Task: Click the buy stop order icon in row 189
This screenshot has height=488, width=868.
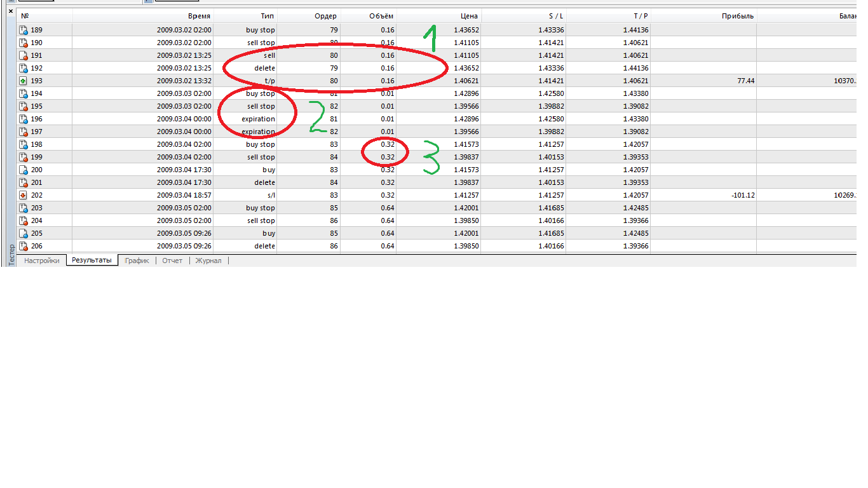Action: (x=24, y=30)
